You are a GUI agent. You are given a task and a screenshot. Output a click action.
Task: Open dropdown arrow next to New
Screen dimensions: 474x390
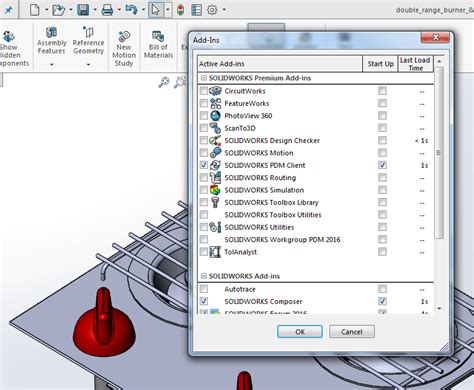point(46,10)
